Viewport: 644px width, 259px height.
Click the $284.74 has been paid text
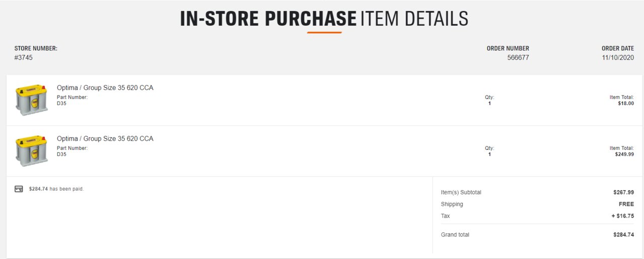tap(56, 189)
